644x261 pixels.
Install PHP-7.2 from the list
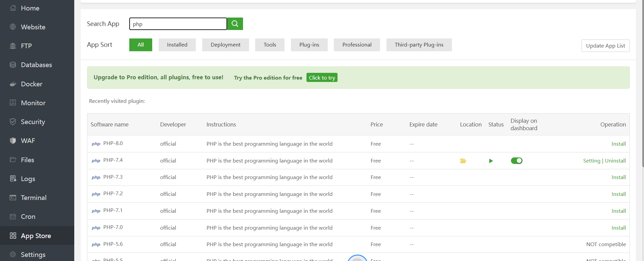tap(618, 194)
